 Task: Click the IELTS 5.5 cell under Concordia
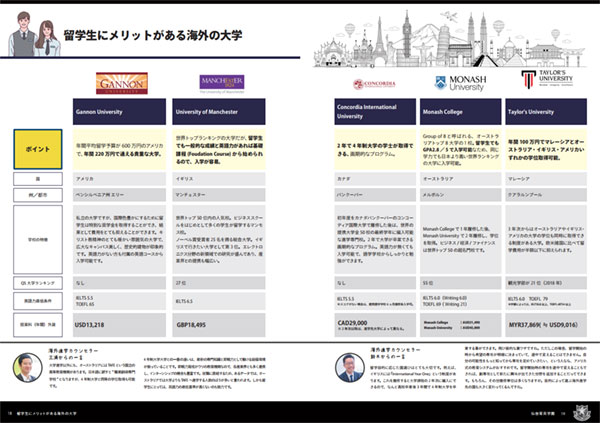pyautogui.click(x=375, y=301)
